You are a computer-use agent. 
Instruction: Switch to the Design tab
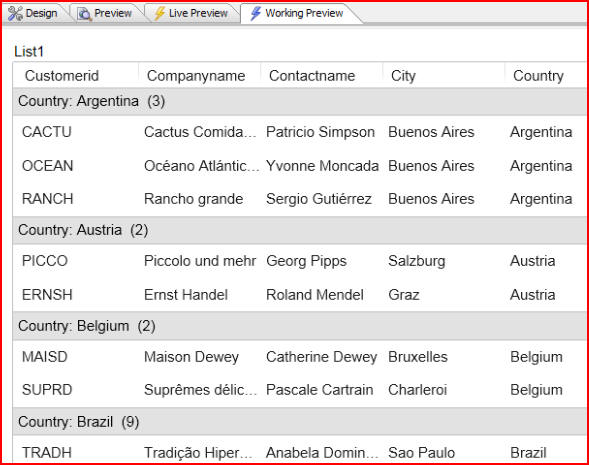click(x=34, y=14)
